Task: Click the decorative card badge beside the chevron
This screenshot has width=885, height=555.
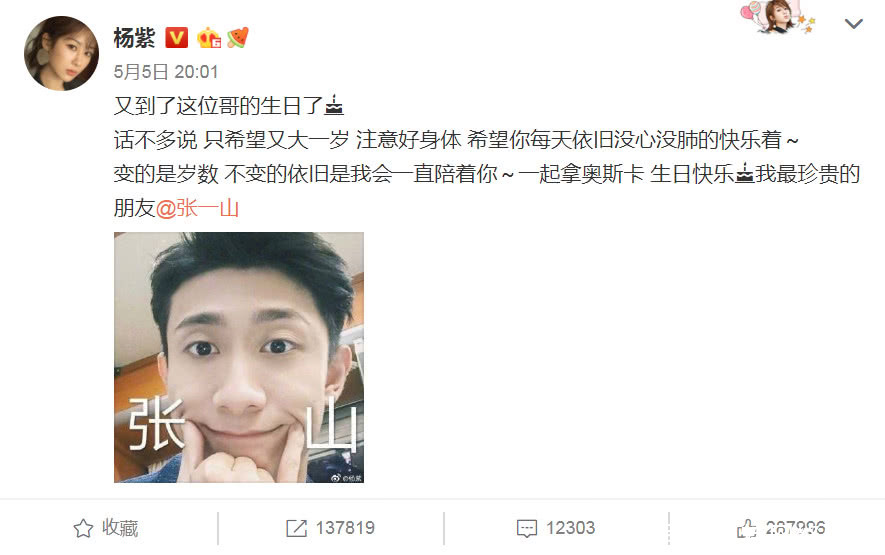Action: coord(778,17)
